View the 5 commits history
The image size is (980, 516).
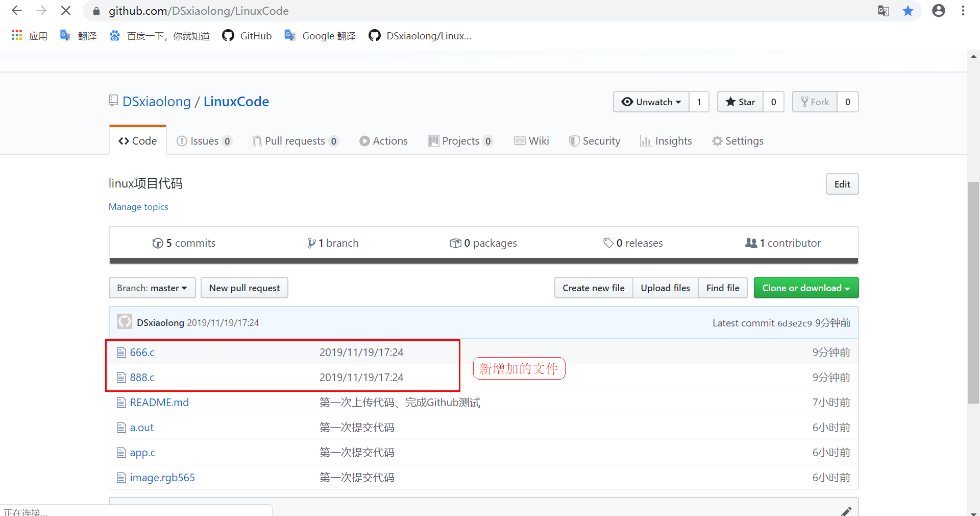(x=184, y=243)
